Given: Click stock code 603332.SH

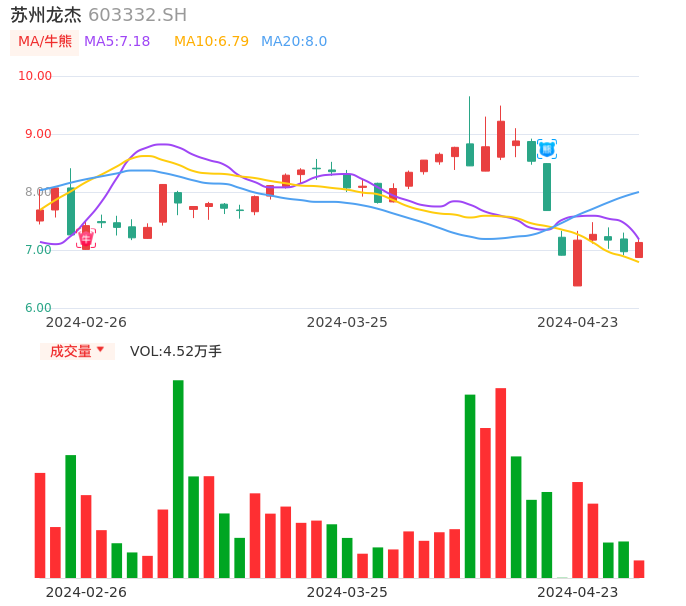Looking at the screenshot, I should point(137,15).
